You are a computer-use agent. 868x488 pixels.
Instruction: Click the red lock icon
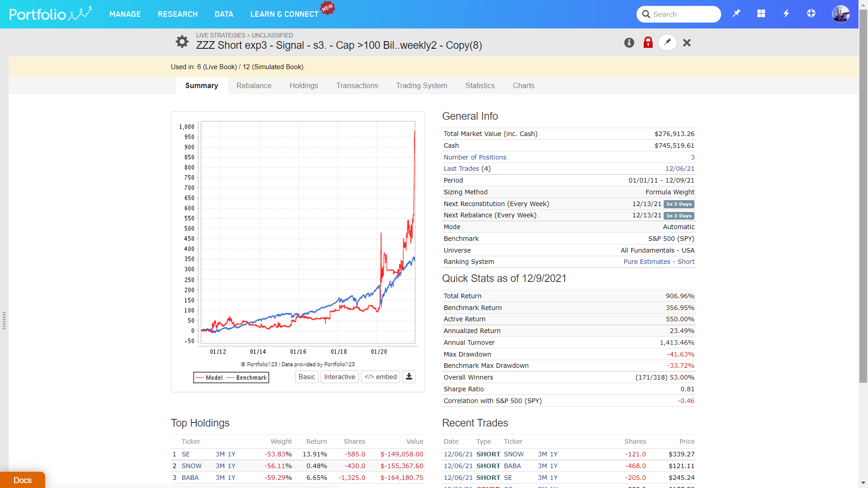coord(648,42)
